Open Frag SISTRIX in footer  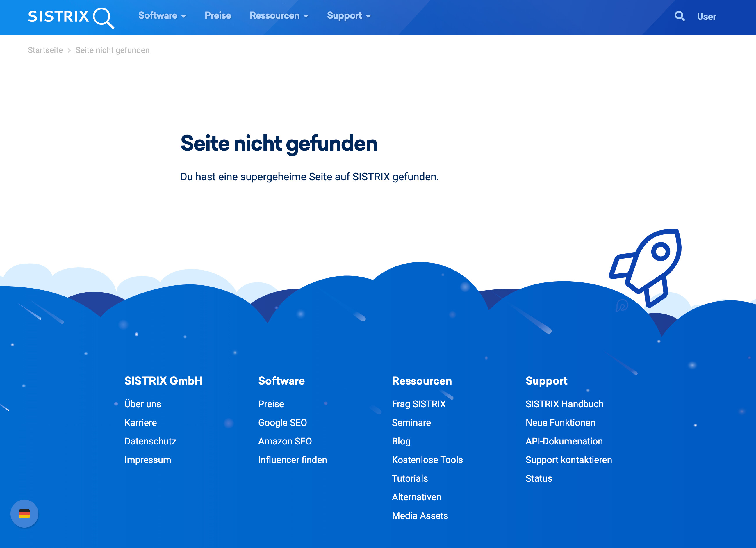pos(418,404)
